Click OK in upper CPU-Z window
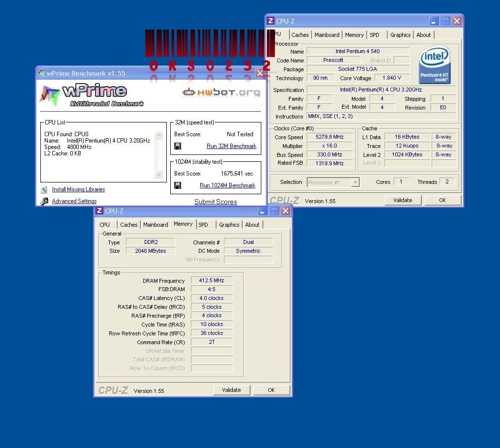 442,200
